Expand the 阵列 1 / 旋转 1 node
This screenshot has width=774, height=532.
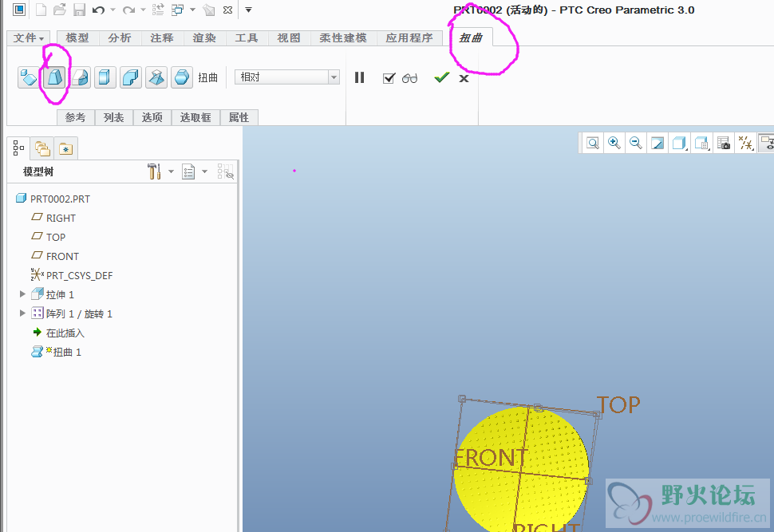[22, 313]
